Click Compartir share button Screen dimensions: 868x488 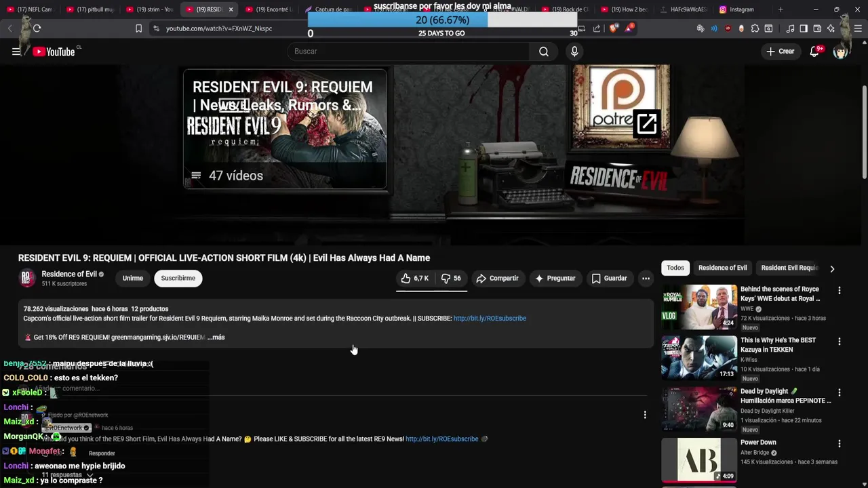498,279
